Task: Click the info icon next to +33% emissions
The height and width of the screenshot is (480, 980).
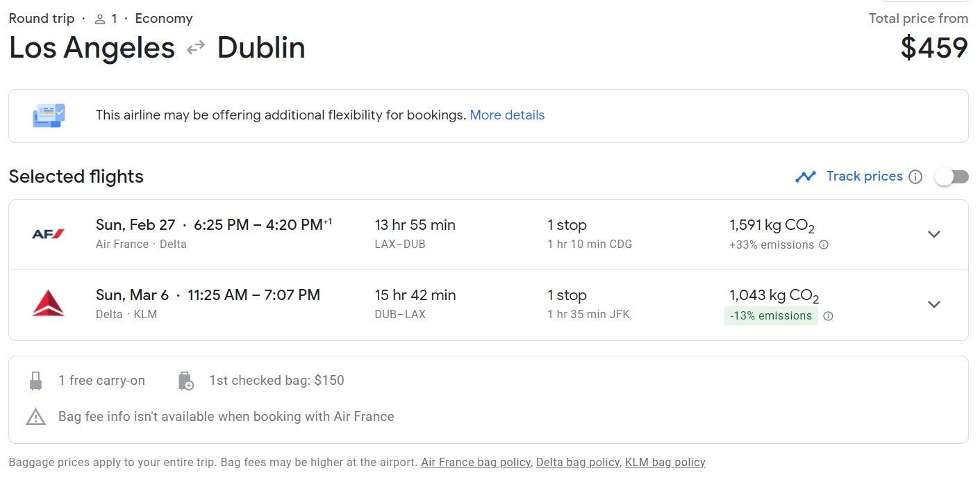Action: (824, 245)
